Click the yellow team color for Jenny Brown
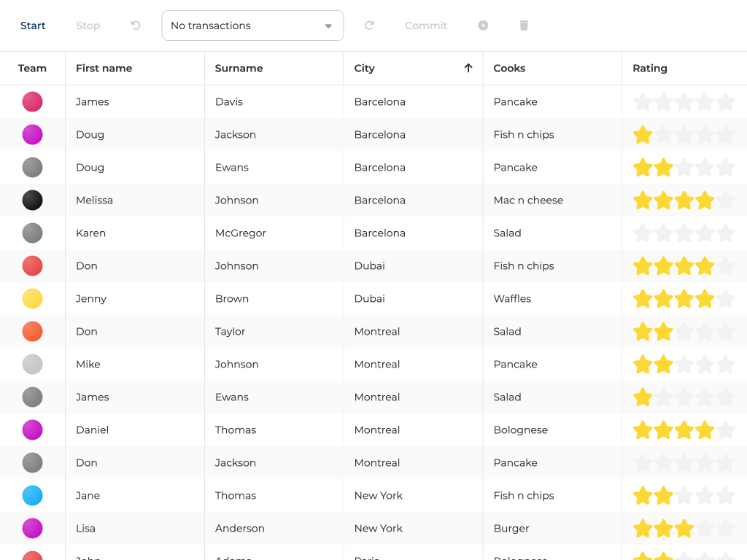The image size is (747, 560). [32, 299]
